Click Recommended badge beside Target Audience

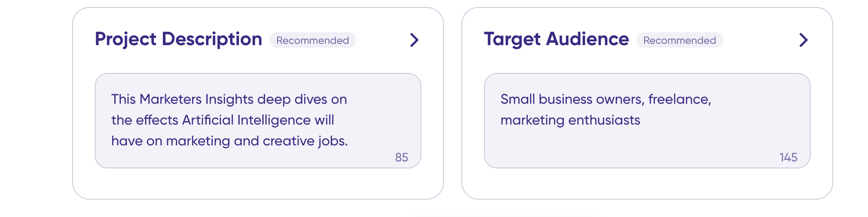pyautogui.click(x=679, y=40)
